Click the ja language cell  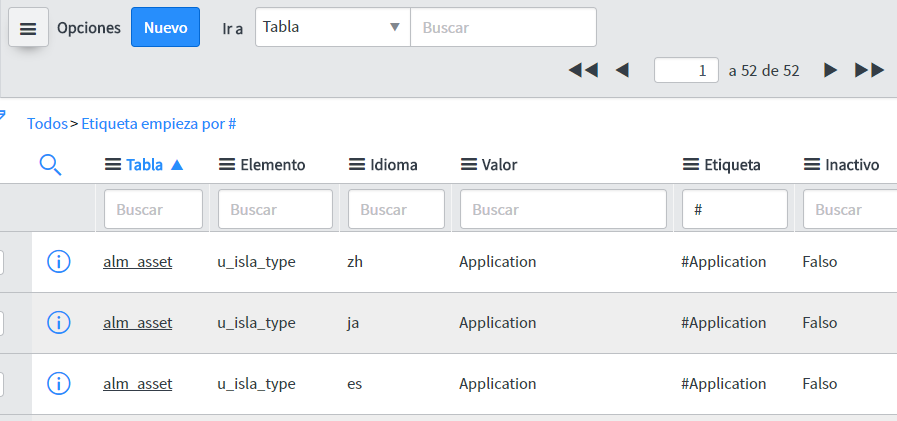click(x=353, y=323)
